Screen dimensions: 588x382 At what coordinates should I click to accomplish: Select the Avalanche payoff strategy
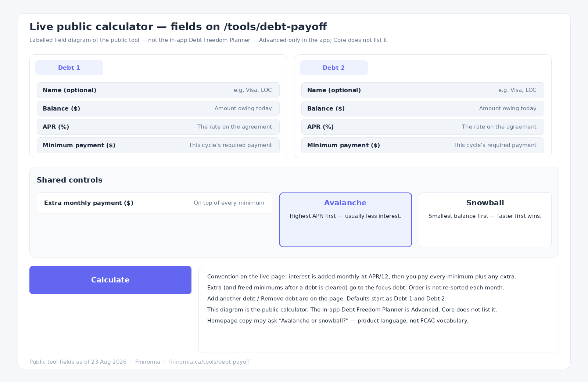point(345,220)
